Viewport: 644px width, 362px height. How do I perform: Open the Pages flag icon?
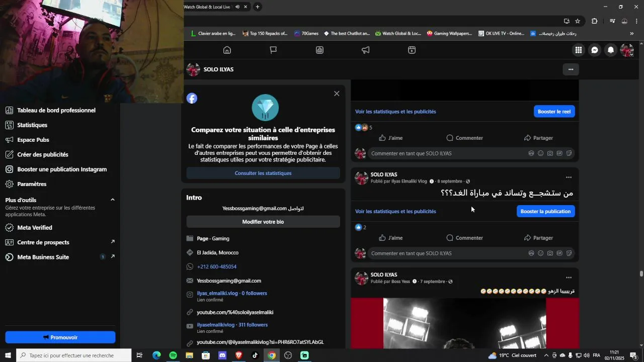click(x=273, y=50)
